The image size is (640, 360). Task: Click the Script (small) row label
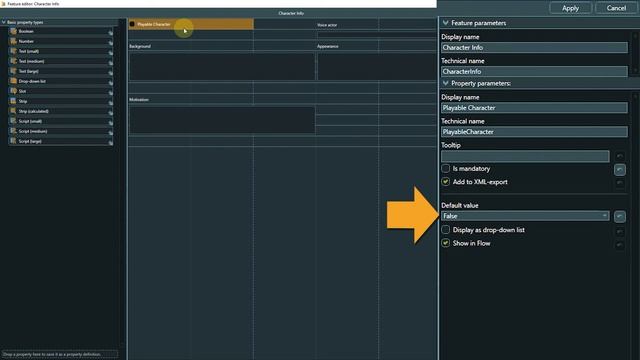pos(30,121)
